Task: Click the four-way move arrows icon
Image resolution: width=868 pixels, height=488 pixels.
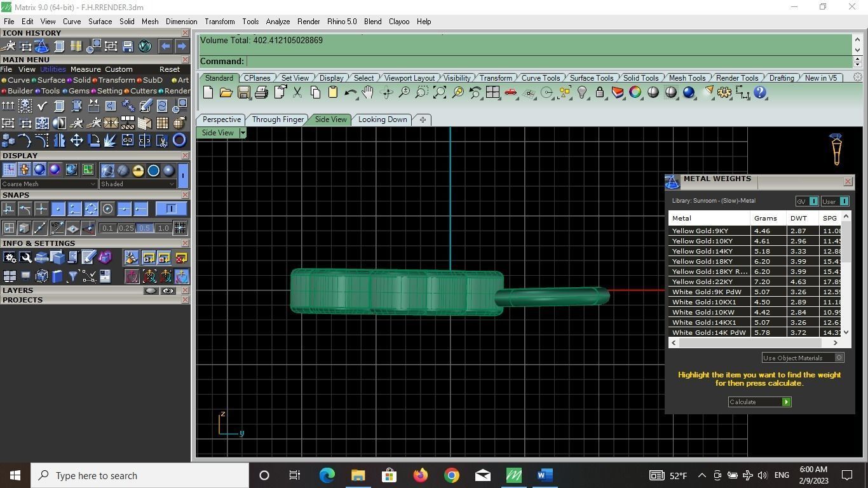Action: click(76, 140)
